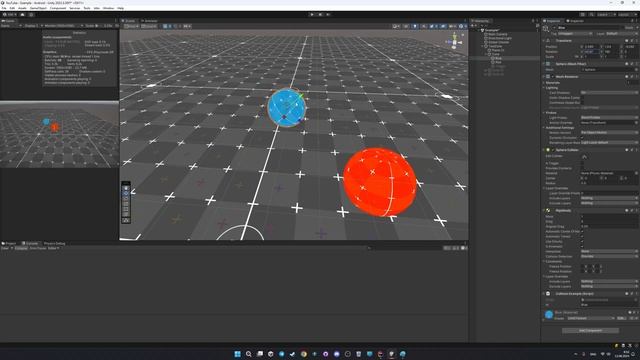Click the Transform component icon
Viewport: 640px width, 360px height.
pyautogui.click(x=548, y=41)
